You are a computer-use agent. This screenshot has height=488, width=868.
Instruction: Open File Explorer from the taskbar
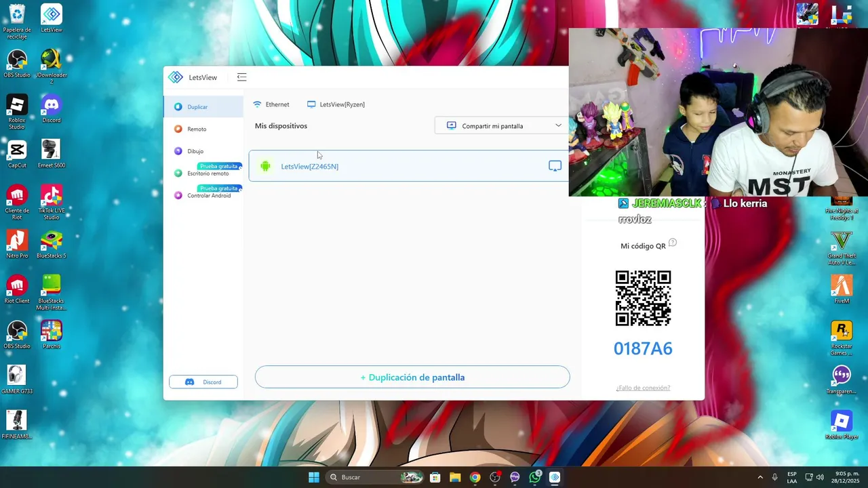[455, 477]
